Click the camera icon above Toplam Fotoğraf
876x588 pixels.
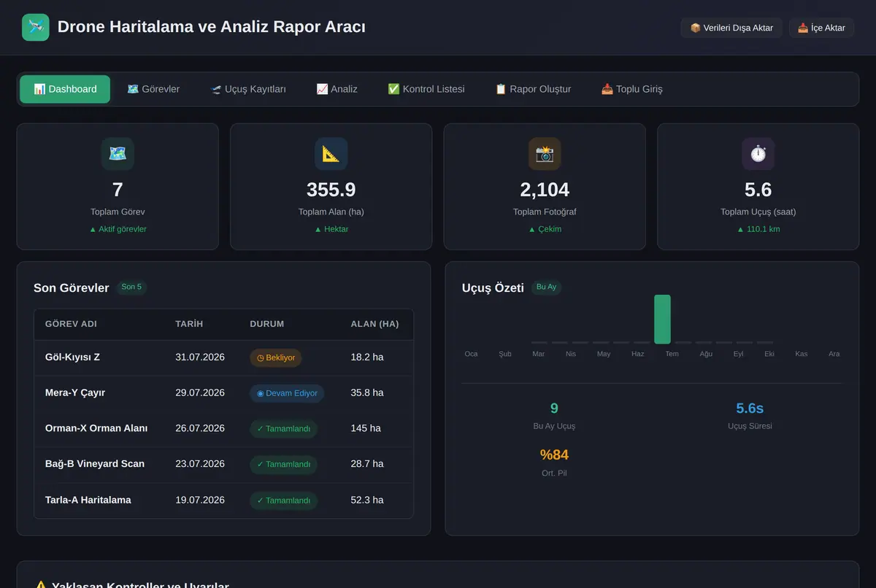(x=545, y=154)
